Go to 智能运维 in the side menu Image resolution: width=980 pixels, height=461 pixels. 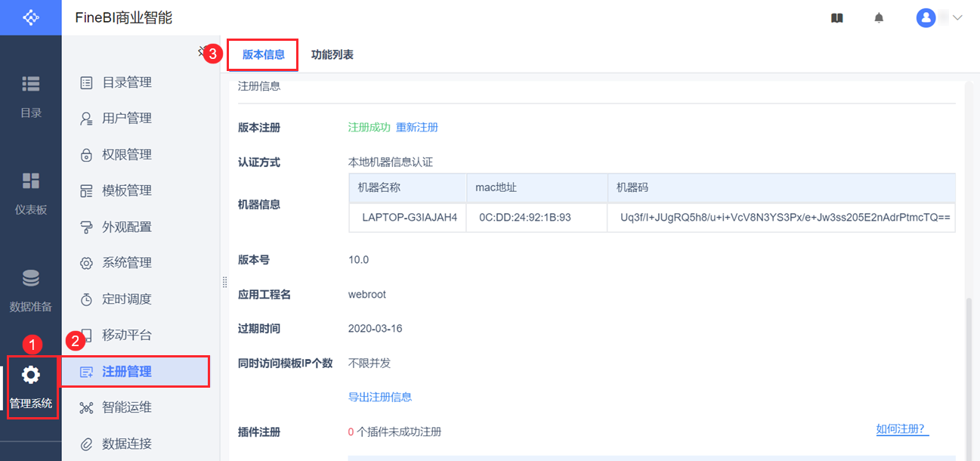pyautogui.click(x=127, y=407)
